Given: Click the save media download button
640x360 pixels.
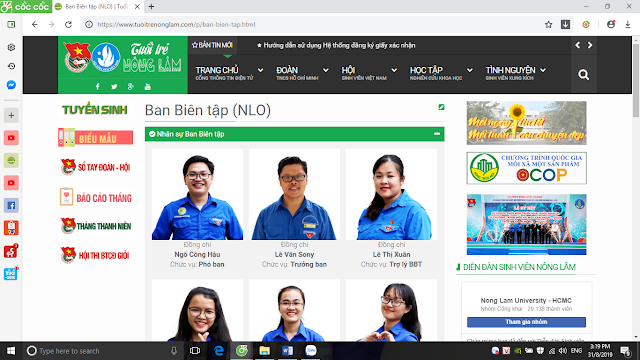Looking at the screenshot, I should [x=565, y=24].
